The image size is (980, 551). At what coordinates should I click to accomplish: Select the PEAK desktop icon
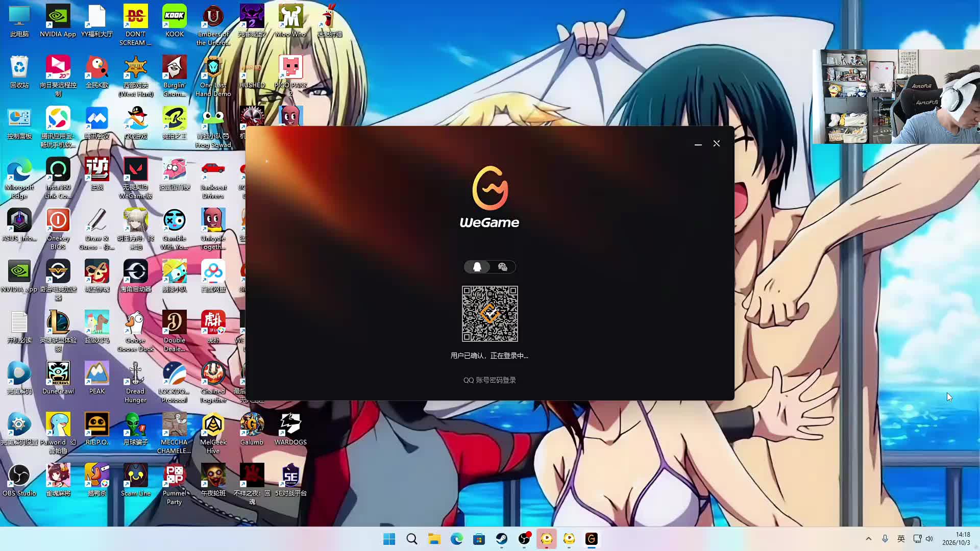click(97, 379)
